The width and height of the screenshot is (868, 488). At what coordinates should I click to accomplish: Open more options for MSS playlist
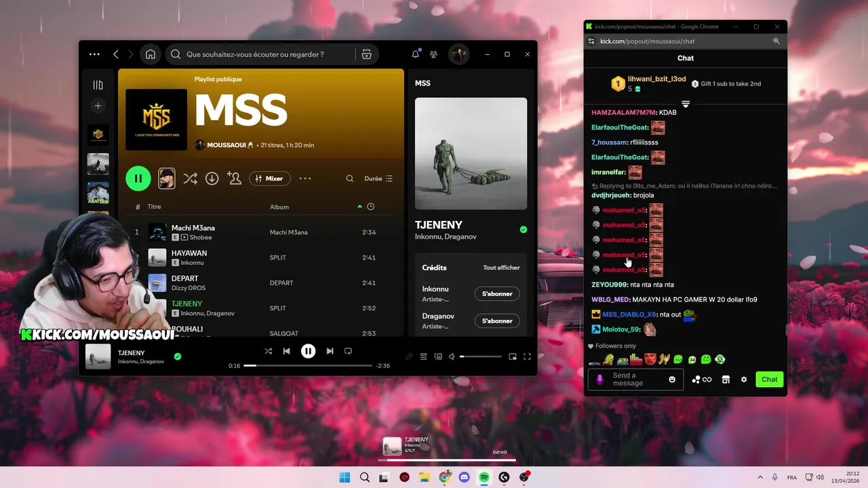[305, 178]
